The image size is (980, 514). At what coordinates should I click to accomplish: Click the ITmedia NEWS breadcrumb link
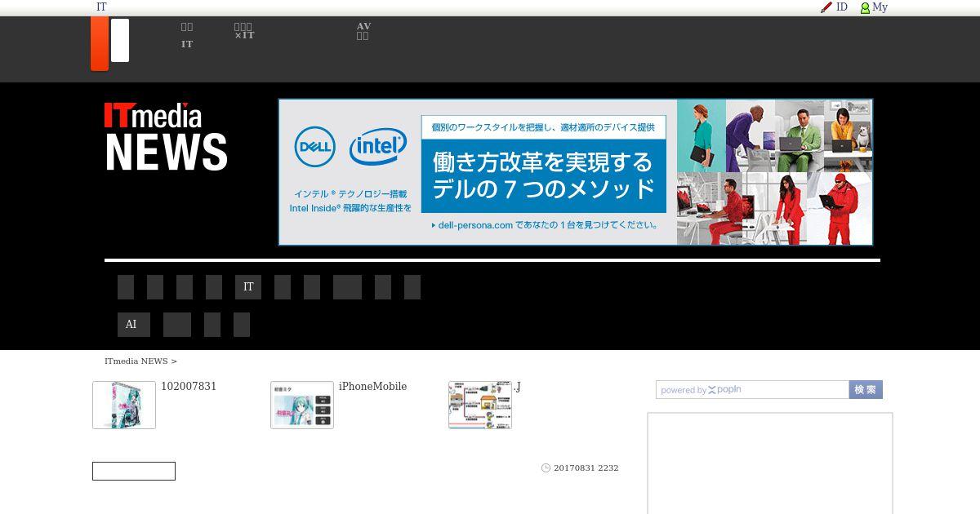pyautogui.click(x=136, y=361)
